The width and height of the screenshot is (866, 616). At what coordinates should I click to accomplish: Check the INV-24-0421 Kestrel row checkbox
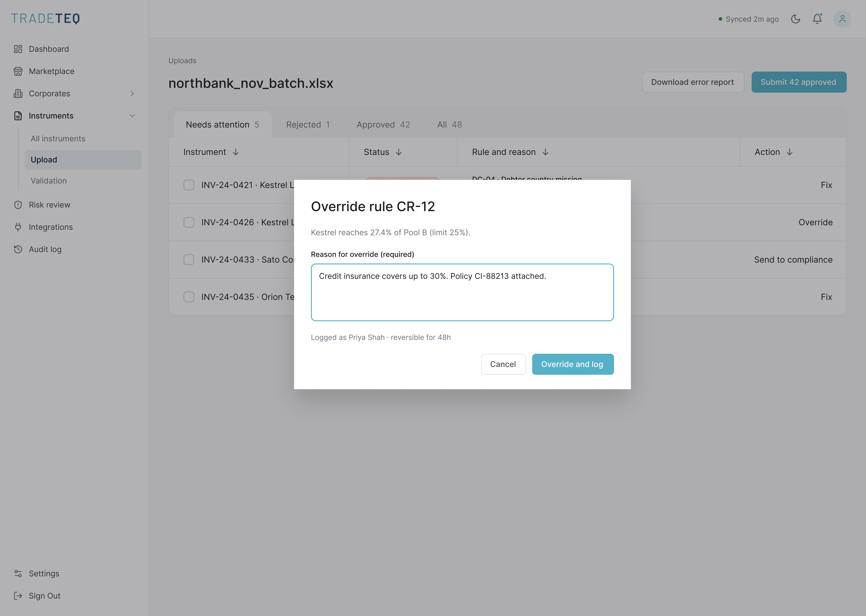point(189,185)
